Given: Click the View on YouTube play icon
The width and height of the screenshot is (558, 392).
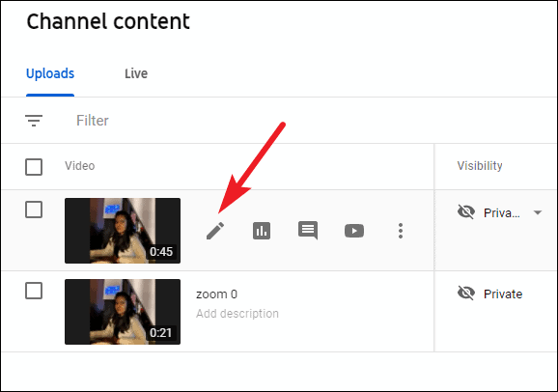Looking at the screenshot, I should pyautogui.click(x=354, y=231).
